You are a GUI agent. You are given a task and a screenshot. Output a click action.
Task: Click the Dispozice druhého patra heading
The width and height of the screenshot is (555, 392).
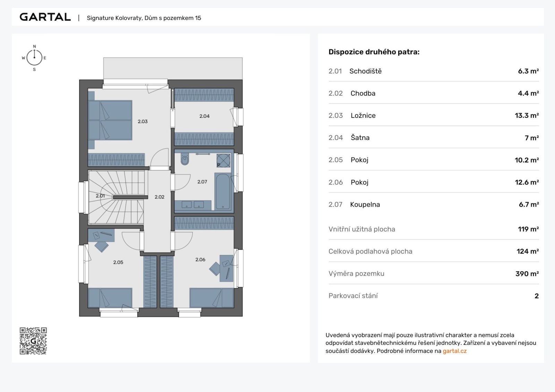[x=374, y=52]
